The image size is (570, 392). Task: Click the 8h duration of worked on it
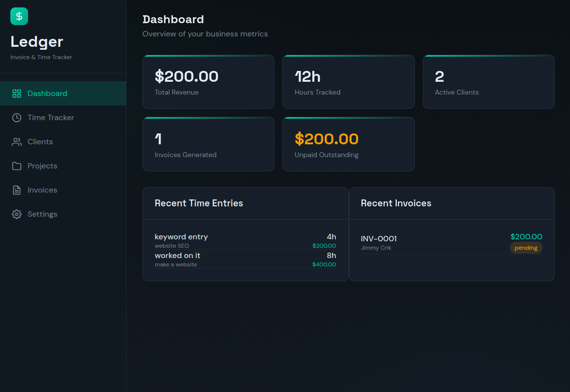point(331,256)
